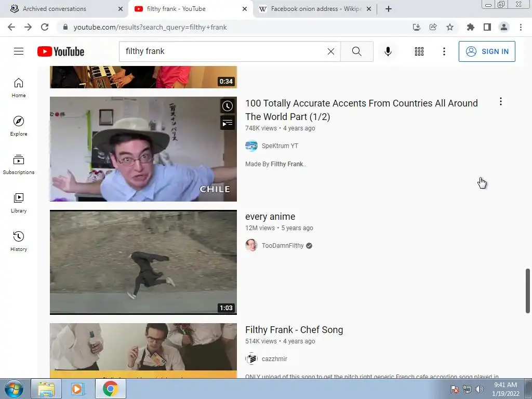Screen dimensions: 532x399
Task: Open Chef Song video thumbnail
Action: click(143, 351)
